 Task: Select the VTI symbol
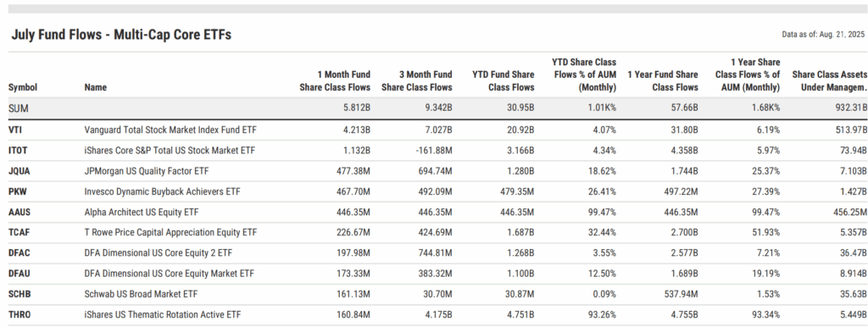(x=15, y=130)
